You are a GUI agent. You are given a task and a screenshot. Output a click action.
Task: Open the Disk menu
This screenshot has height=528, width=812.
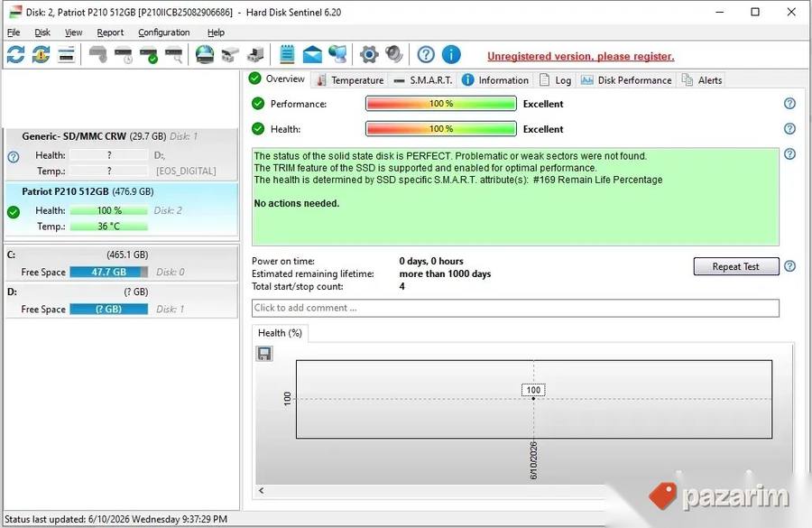coord(42,32)
